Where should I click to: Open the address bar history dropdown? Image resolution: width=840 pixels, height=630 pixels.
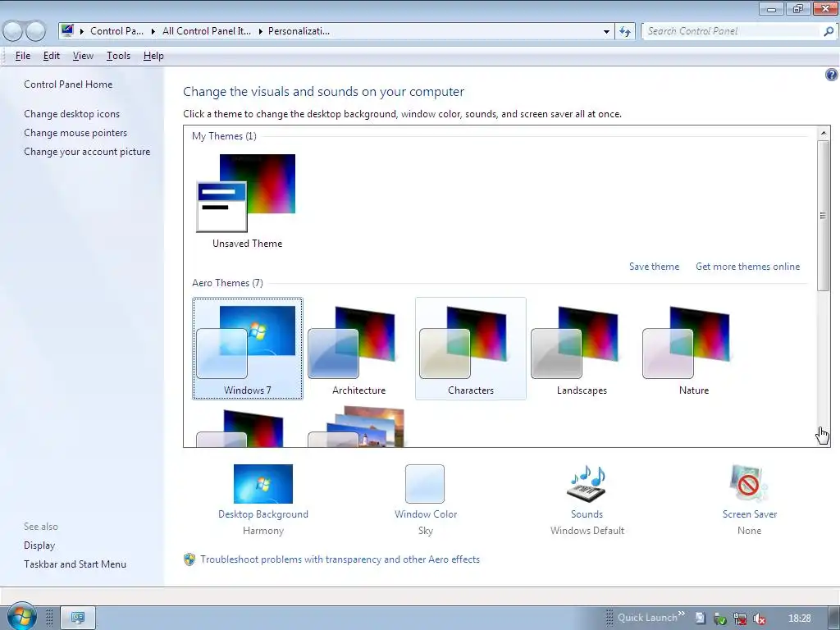[606, 32]
